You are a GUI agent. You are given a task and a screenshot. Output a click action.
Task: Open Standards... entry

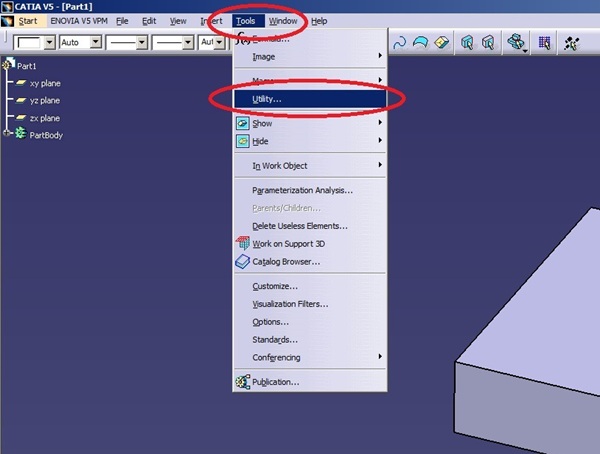coord(310,340)
